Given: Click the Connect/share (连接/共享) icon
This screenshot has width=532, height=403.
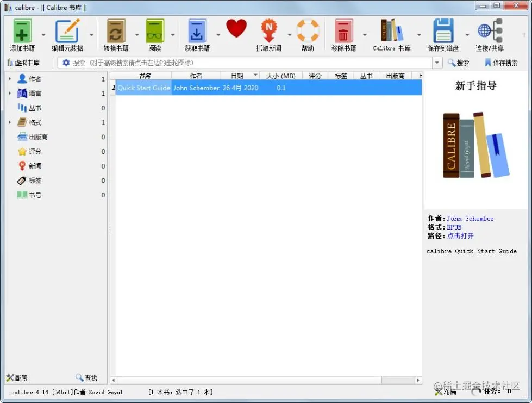Looking at the screenshot, I should tap(490, 31).
